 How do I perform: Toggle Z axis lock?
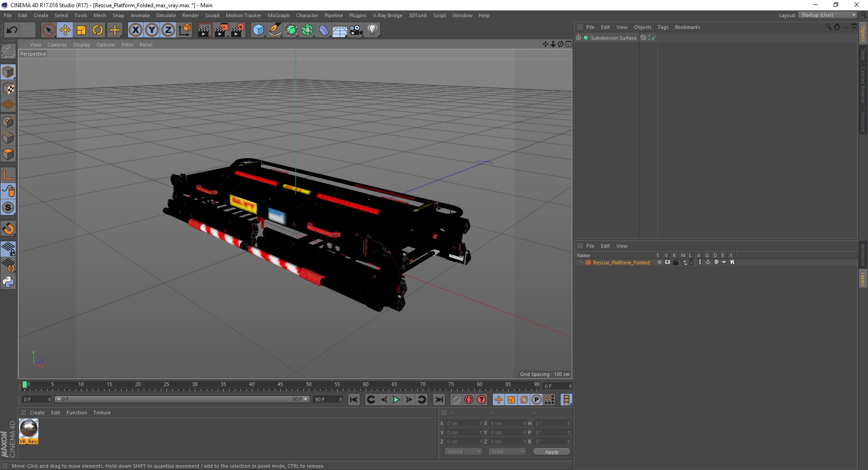tap(168, 30)
